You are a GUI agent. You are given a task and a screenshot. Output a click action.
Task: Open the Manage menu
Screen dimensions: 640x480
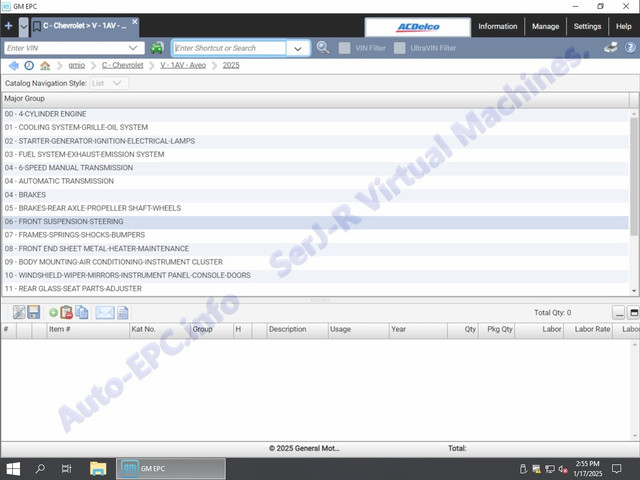(545, 27)
